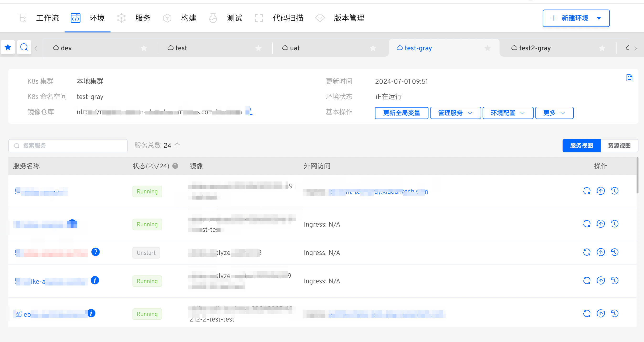
Task: Open the 版本管理 navigation tab
Action: 340,18
